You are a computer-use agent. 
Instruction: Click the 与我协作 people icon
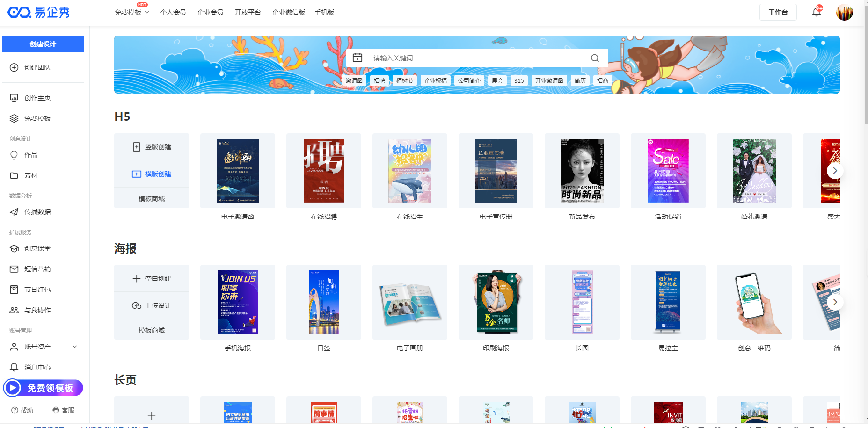[x=14, y=310]
